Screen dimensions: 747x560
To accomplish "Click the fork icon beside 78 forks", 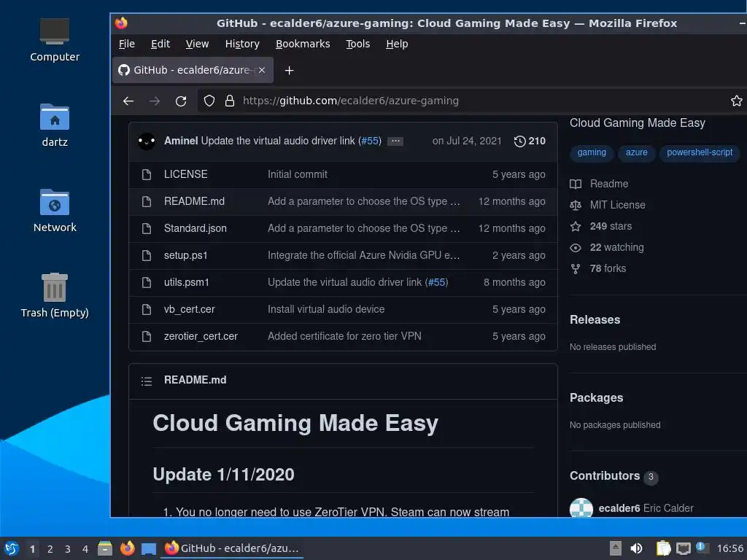I will click(576, 269).
